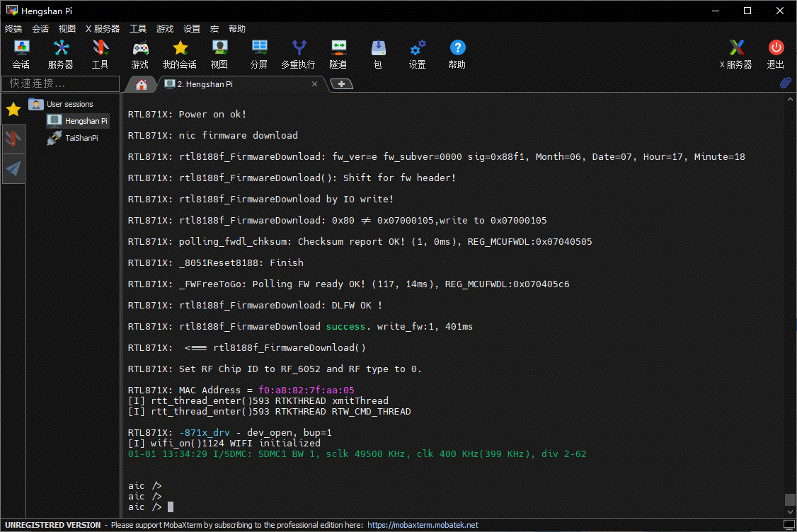797x532 pixels.
Task: Open the 工具 menu in menu bar
Action: pyautogui.click(x=138, y=28)
